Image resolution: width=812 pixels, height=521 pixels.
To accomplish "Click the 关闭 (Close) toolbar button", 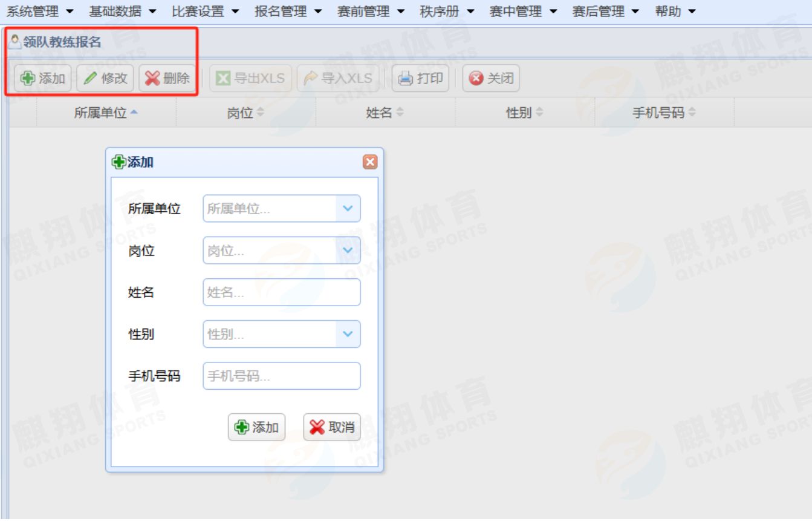I will coord(491,79).
